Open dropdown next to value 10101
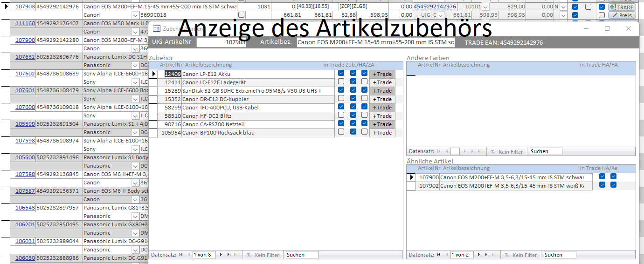The image size is (644, 264). tap(485, 7)
